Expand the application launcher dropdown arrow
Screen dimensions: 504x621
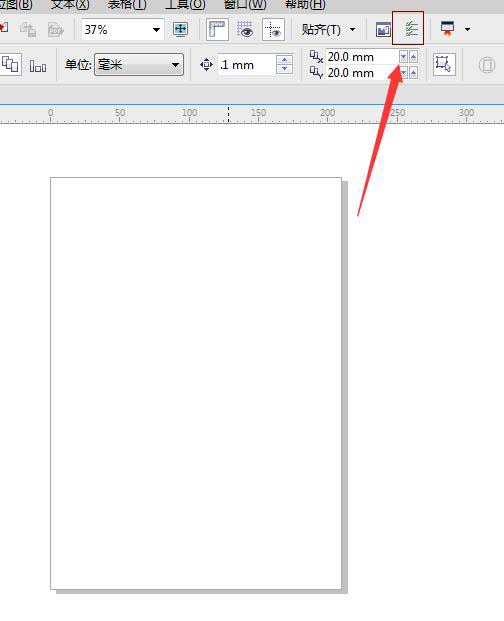[468, 29]
